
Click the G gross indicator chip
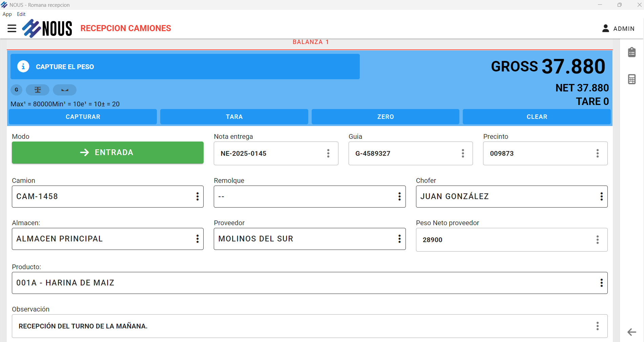(16, 90)
